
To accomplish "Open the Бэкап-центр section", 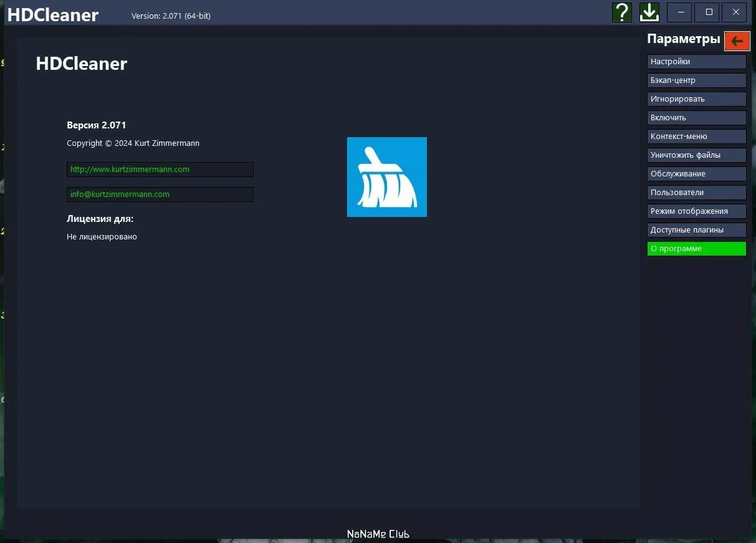I will tap(697, 80).
